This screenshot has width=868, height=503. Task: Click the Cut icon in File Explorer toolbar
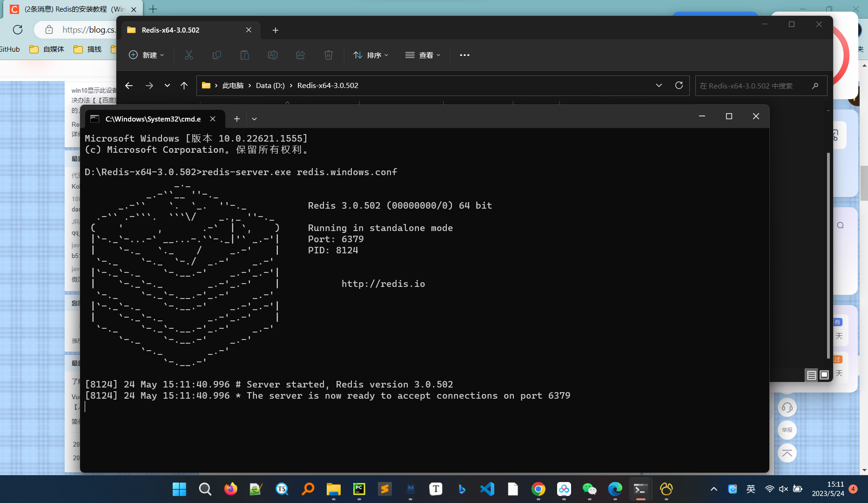coord(189,55)
